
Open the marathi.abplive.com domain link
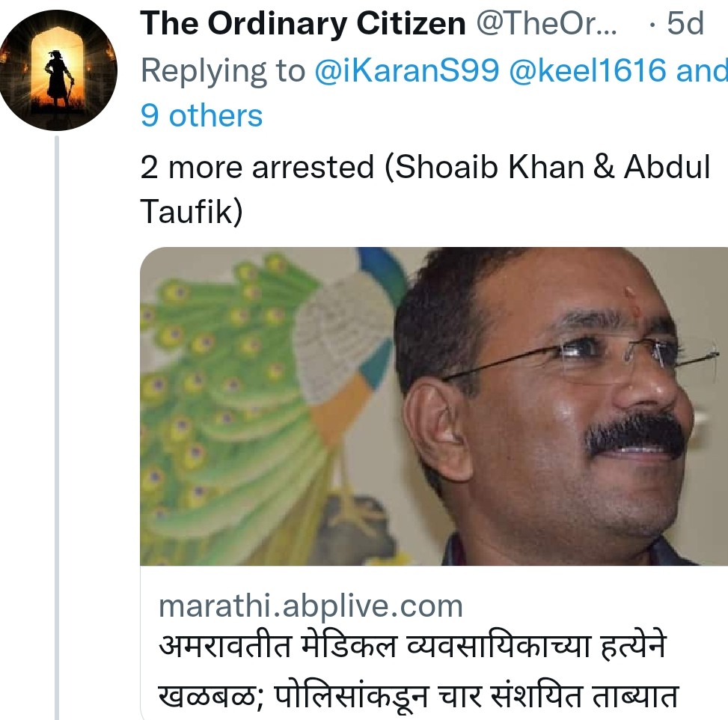coord(311,606)
